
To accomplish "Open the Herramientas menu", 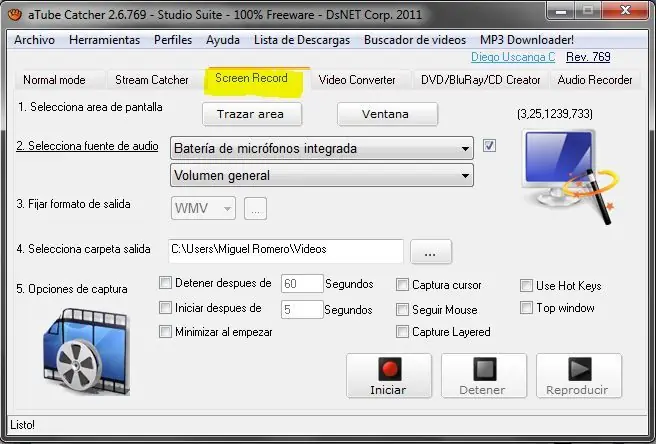I will click(105, 40).
